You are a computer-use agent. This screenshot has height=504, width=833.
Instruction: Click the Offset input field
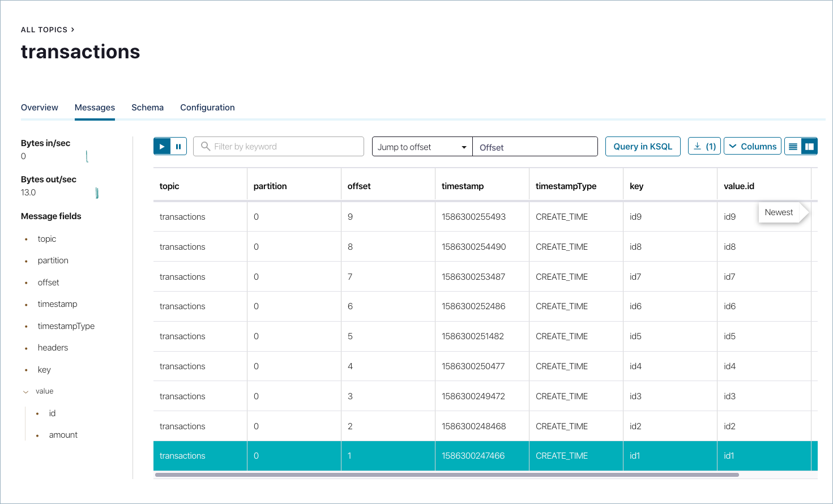coord(535,147)
